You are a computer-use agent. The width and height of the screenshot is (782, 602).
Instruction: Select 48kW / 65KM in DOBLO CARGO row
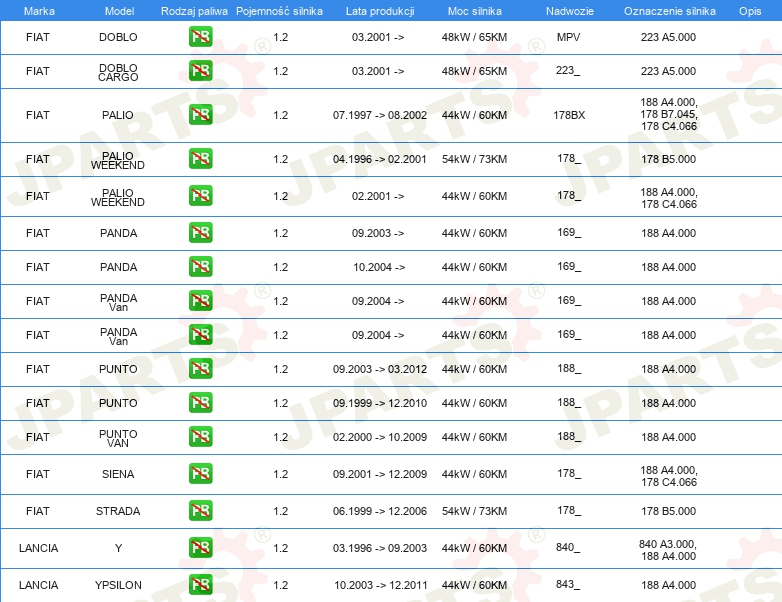tap(474, 71)
